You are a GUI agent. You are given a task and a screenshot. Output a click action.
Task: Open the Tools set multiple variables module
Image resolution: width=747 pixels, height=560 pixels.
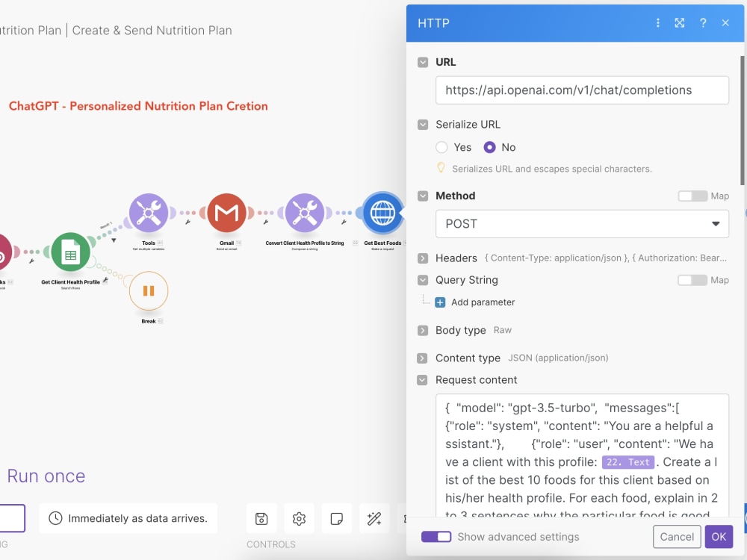(149, 213)
